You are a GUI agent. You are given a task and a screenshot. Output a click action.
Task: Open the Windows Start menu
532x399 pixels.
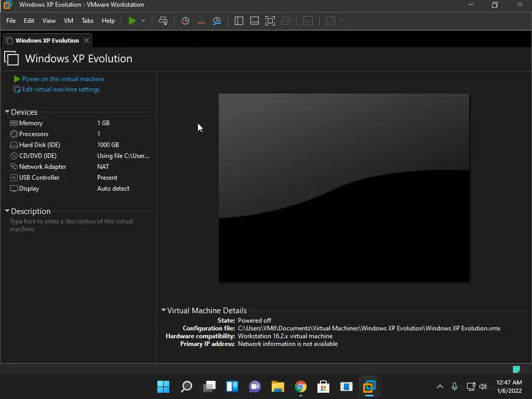pos(163,387)
